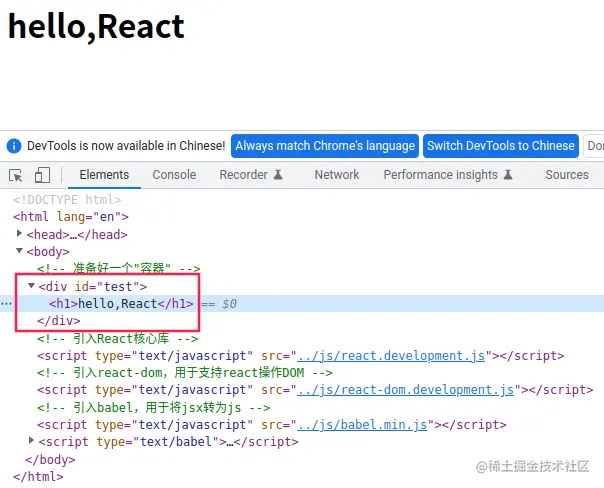This screenshot has width=604, height=488.
Task: Activate the inspect element picker icon
Action: click(16, 175)
